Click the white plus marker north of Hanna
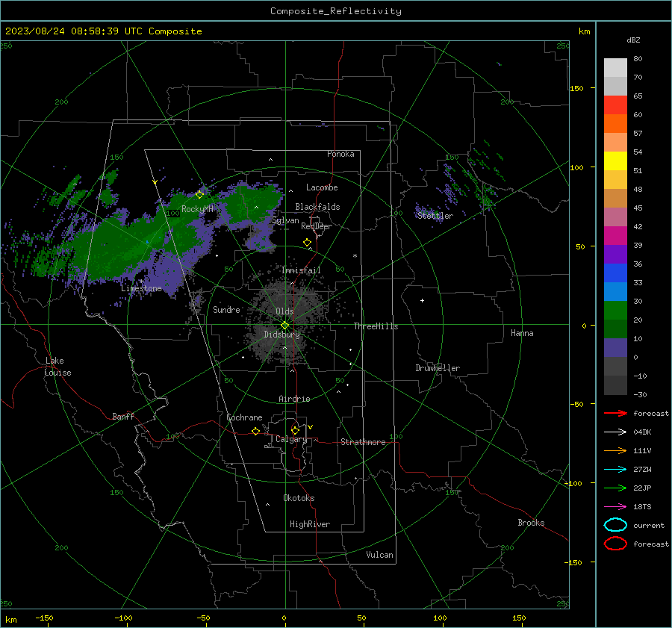 coord(422,300)
